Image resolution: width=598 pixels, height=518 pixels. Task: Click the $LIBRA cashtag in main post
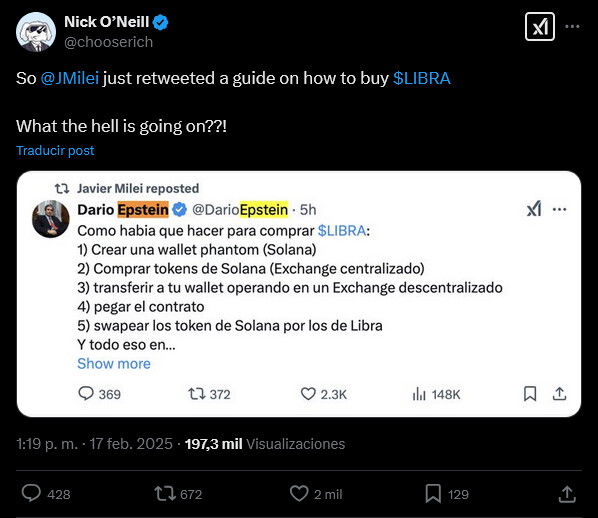(x=422, y=78)
